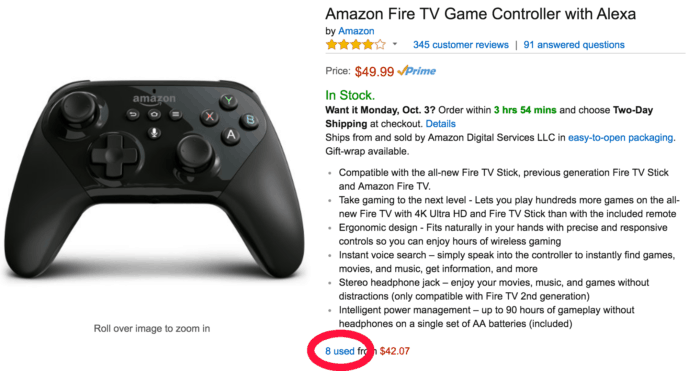Click the red X button on controller image

point(209,117)
